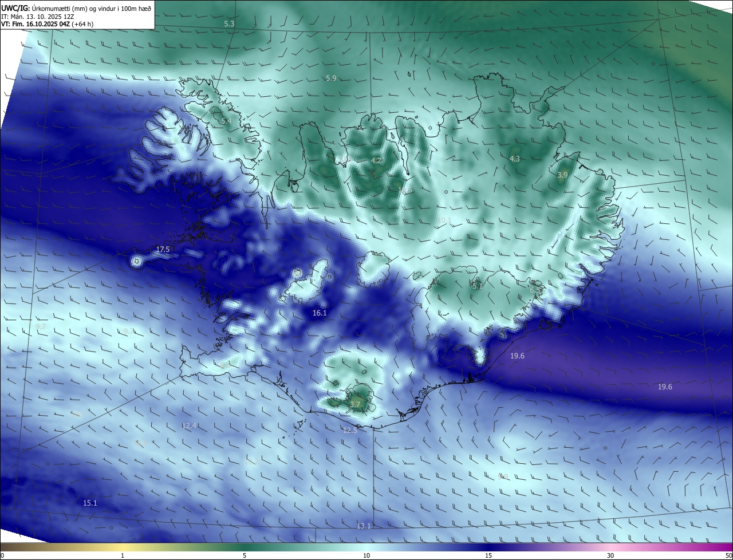Click the 5.1 value label on the glacier
The image size is (733, 560).
tap(477, 286)
